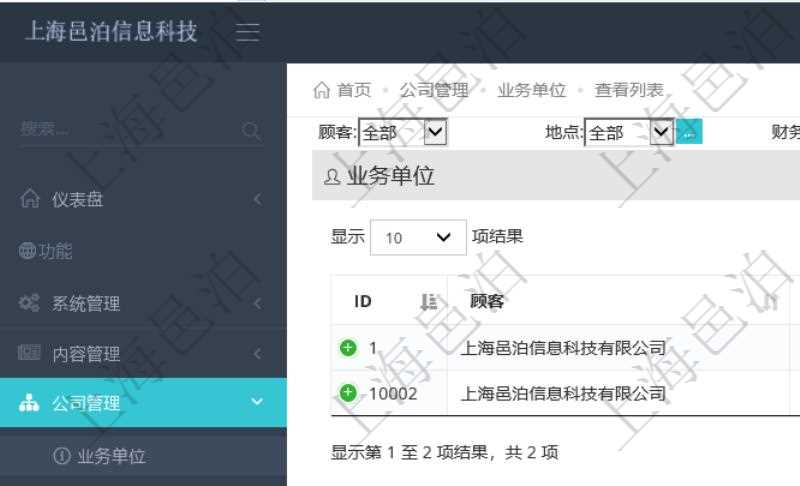Expand row 10002 with the green plus
The height and width of the screenshot is (486, 800).
point(348,393)
